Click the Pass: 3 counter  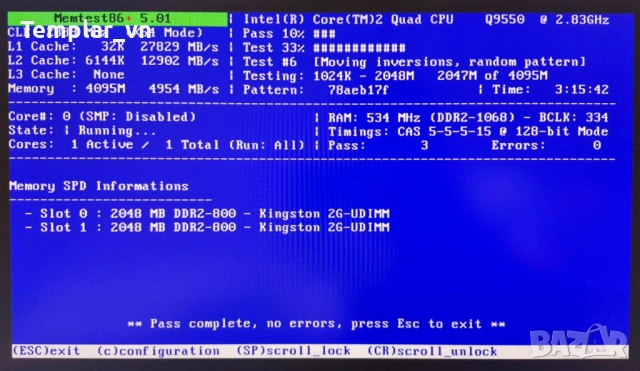point(378,145)
